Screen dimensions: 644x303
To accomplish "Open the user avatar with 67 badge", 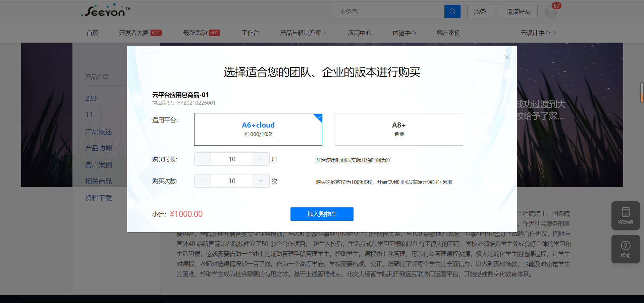I will click(x=551, y=12).
